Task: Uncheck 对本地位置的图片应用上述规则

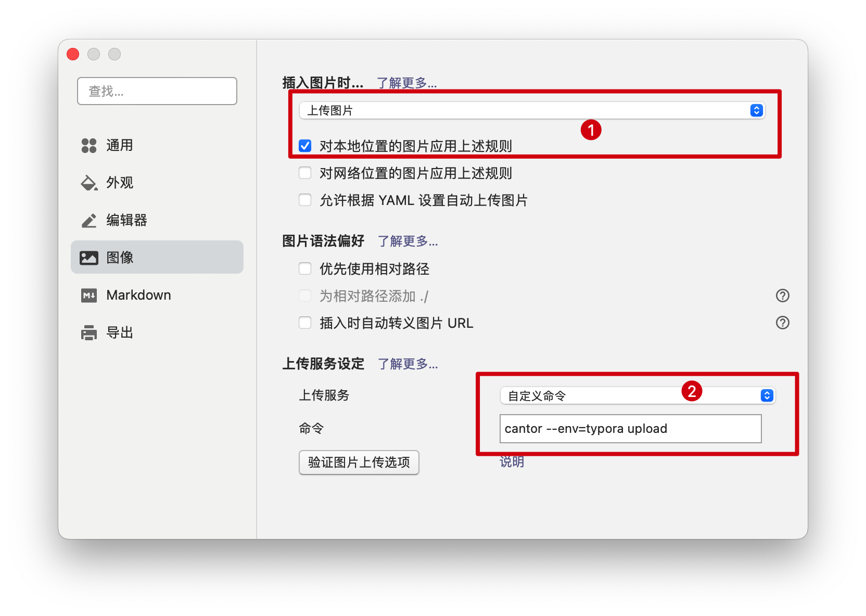Action: click(305, 146)
